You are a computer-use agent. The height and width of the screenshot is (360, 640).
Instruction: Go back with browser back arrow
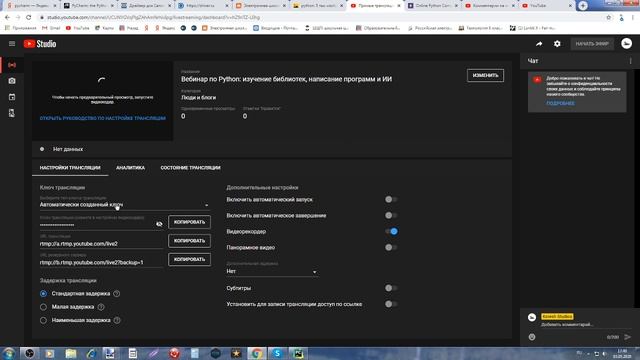(7, 18)
